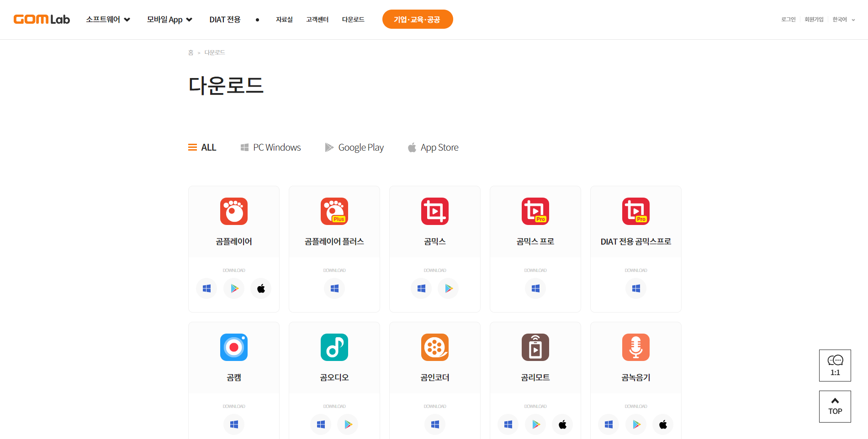Open the 다운로드 menu item in header
Viewport: 868px width, 439px height.
(353, 19)
